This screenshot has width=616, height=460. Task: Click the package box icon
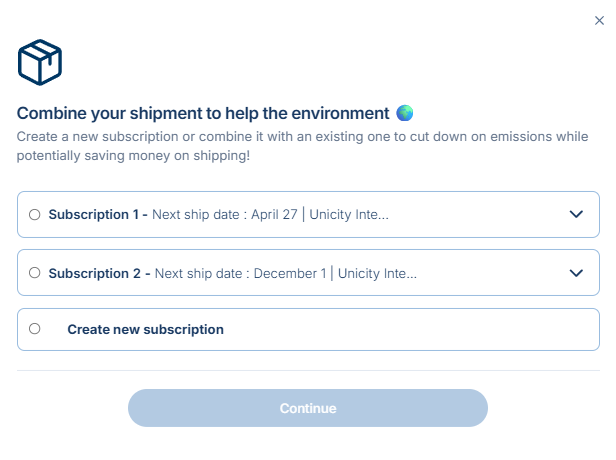click(x=40, y=63)
